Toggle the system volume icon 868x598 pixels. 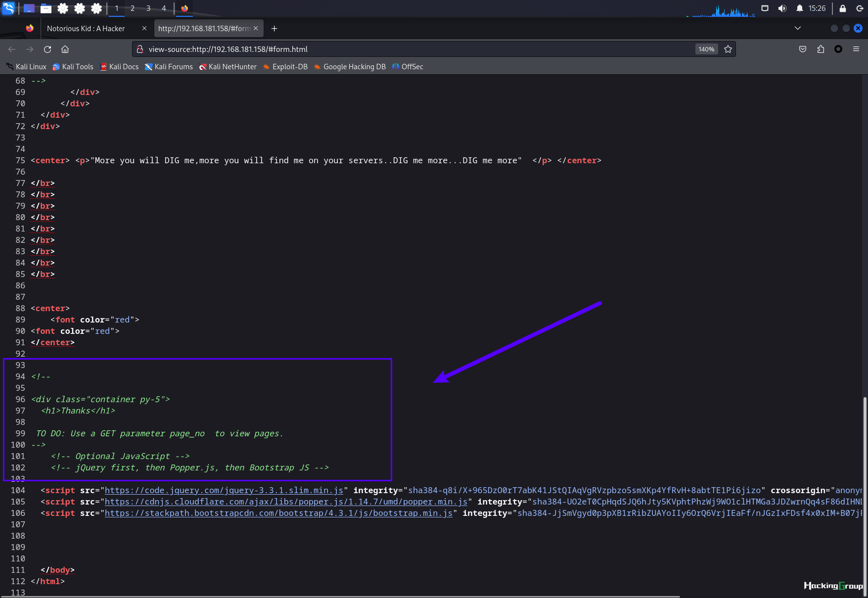click(782, 8)
